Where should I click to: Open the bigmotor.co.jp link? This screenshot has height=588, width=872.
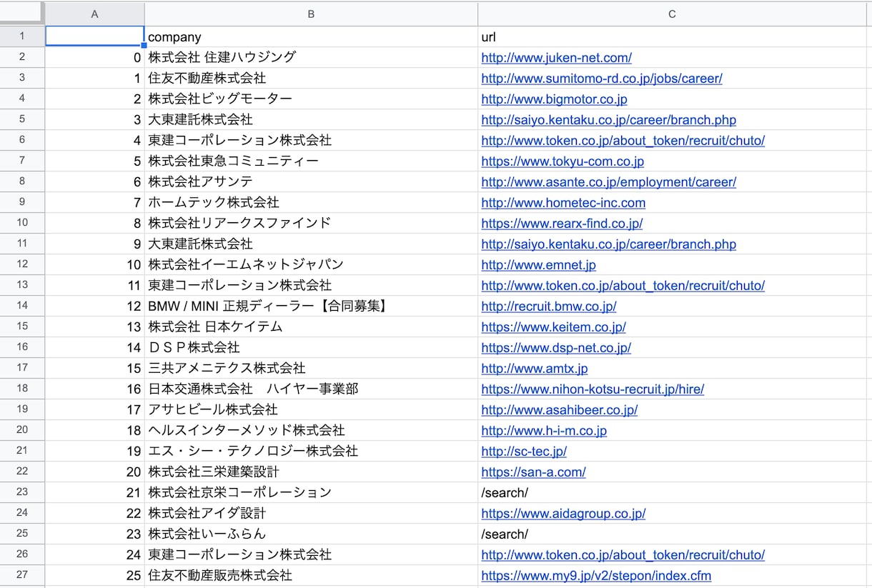coord(554,99)
